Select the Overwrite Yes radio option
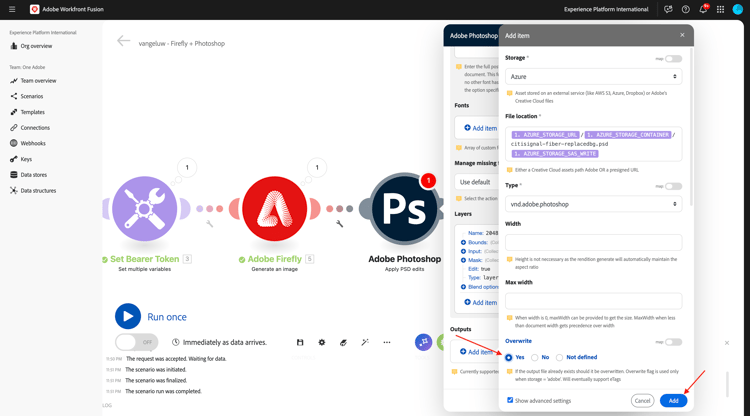 [x=508, y=358]
